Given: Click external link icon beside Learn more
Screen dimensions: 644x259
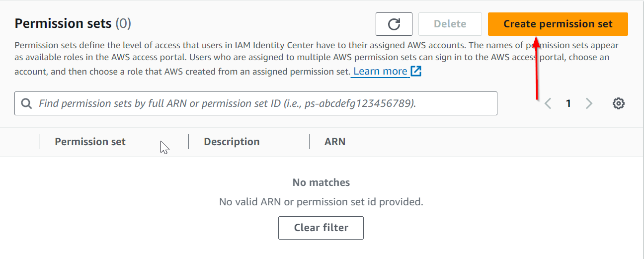Looking at the screenshot, I should pyautogui.click(x=416, y=71).
